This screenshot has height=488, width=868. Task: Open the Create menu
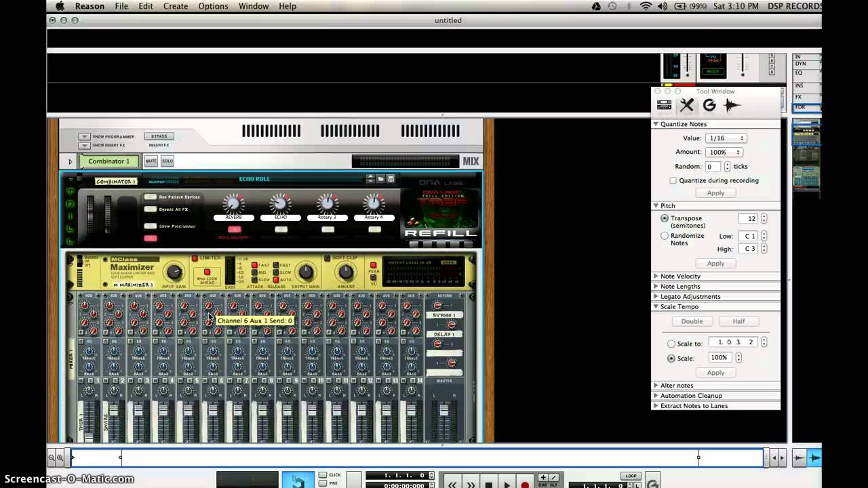[176, 6]
